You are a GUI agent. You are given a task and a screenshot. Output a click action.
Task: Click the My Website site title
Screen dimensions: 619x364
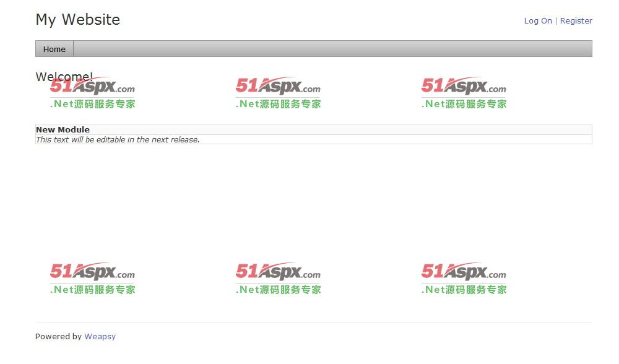point(78,20)
